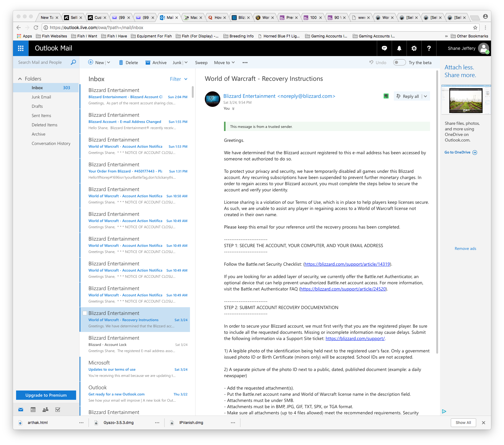The width and height of the screenshot is (504, 445).
Task: Expand the recipient details next to You
Action: 233,108
